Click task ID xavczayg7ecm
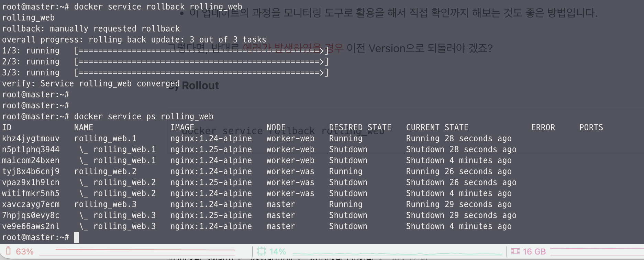This screenshot has height=260, width=644. (31, 204)
